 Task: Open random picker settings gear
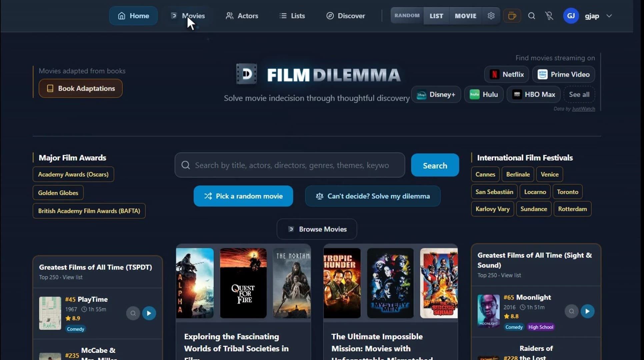point(491,16)
